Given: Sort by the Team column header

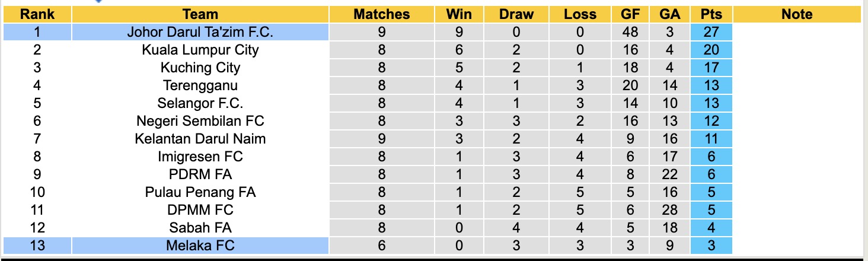Looking at the screenshot, I should (x=200, y=14).
